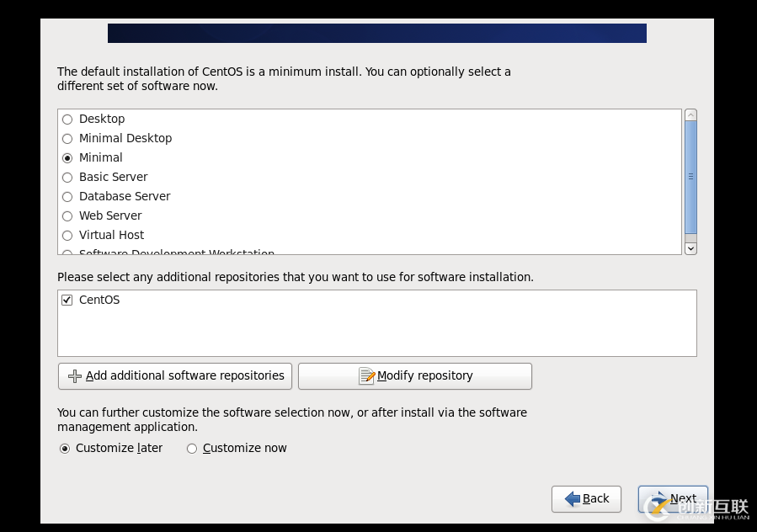Click the plus icon for adding repositories
This screenshot has height=532, width=757.
point(74,376)
